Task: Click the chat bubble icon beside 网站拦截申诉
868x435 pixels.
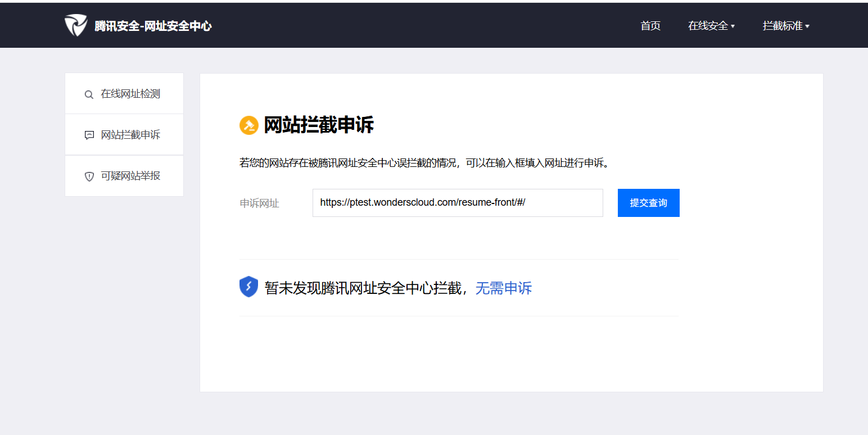Action: (89, 135)
